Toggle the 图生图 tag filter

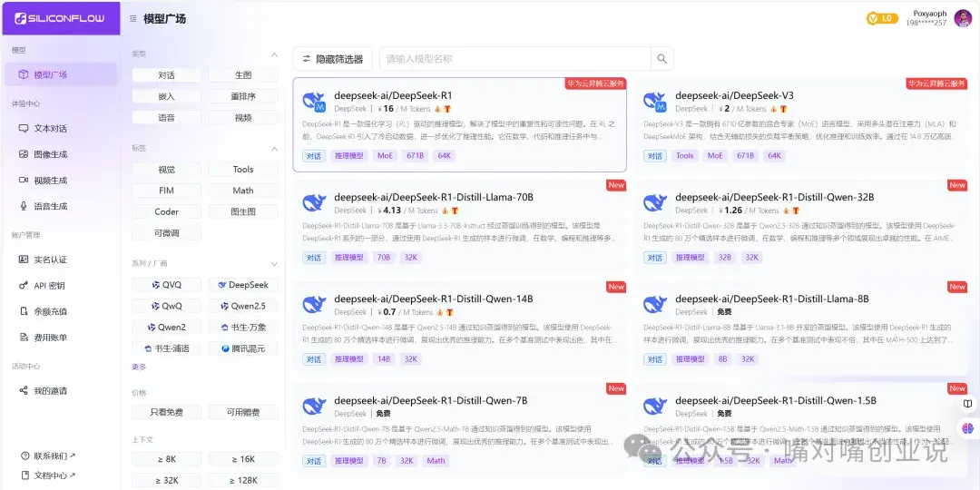(243, 211)
